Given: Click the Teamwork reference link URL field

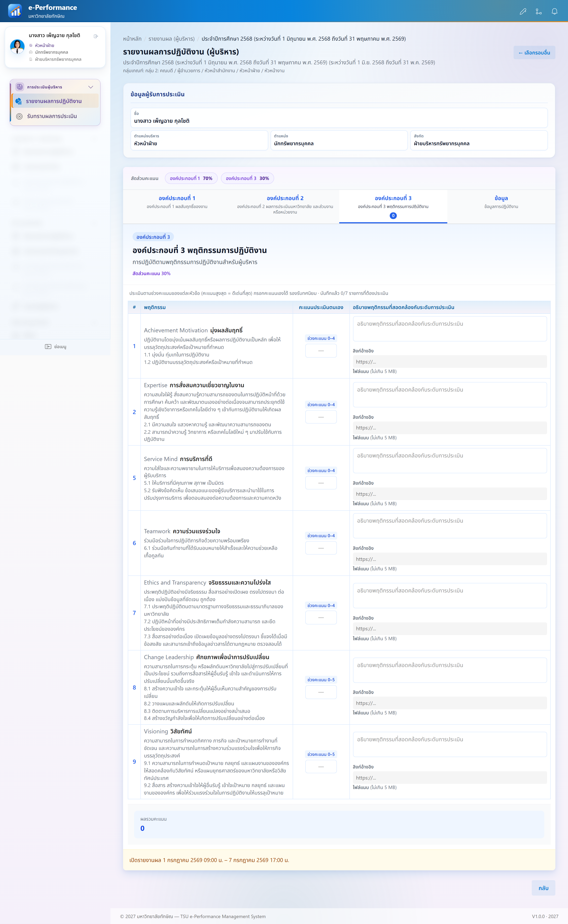Looking at the screenshot, I should [450, 559].
